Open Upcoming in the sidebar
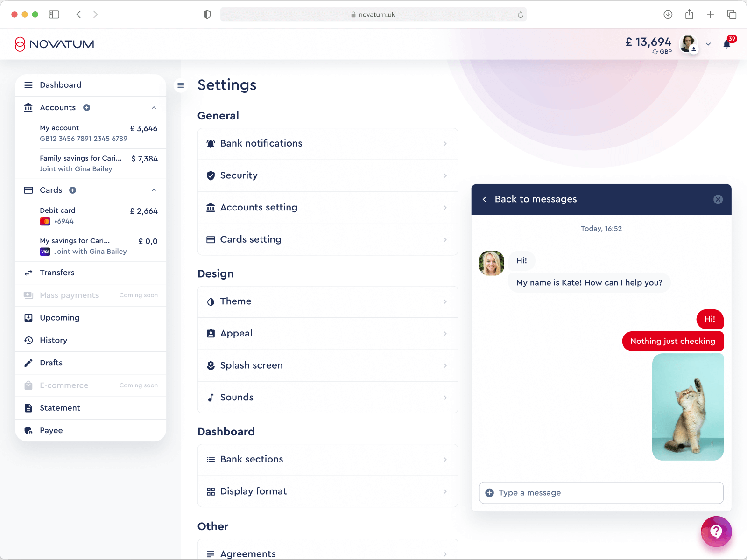The height and width of the screenshot is (560, 747). pos(91,318)
